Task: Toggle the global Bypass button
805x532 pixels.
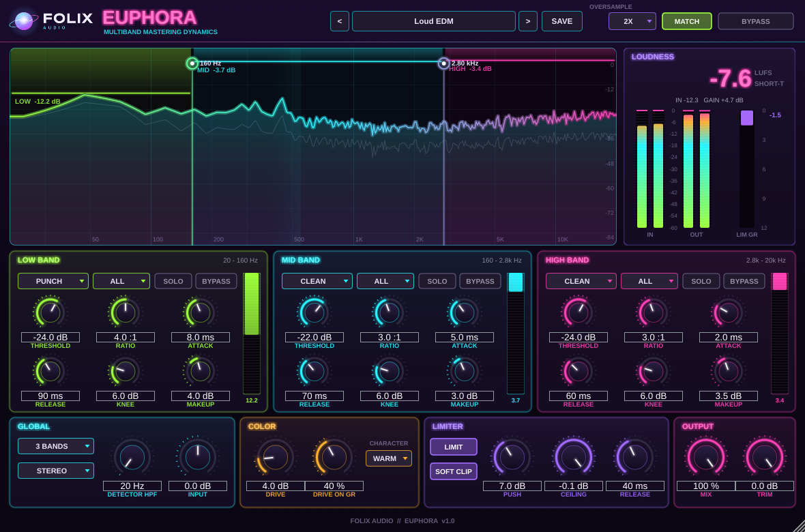Action: click(756, 21)
